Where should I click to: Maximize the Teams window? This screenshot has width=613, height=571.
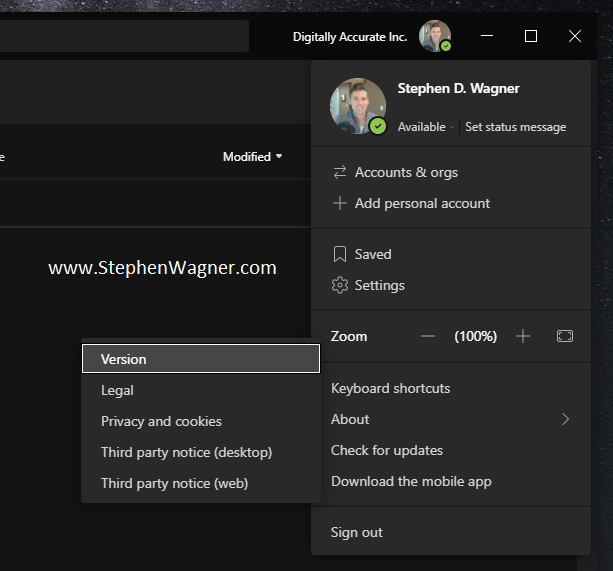coord(531,36)
